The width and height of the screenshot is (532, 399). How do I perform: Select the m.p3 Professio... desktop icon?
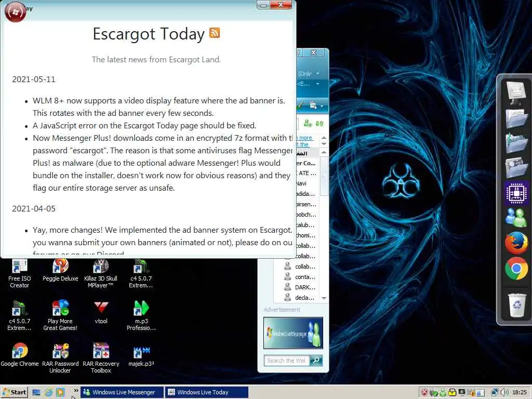coord(141,315)
